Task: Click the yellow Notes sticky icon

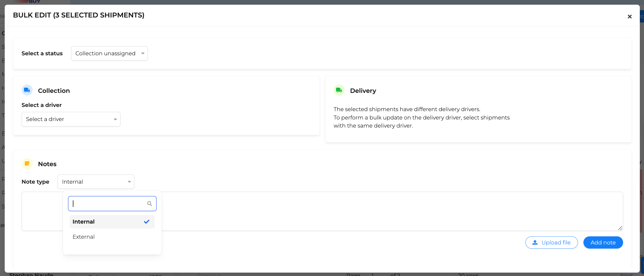Action: pos(27,164)
